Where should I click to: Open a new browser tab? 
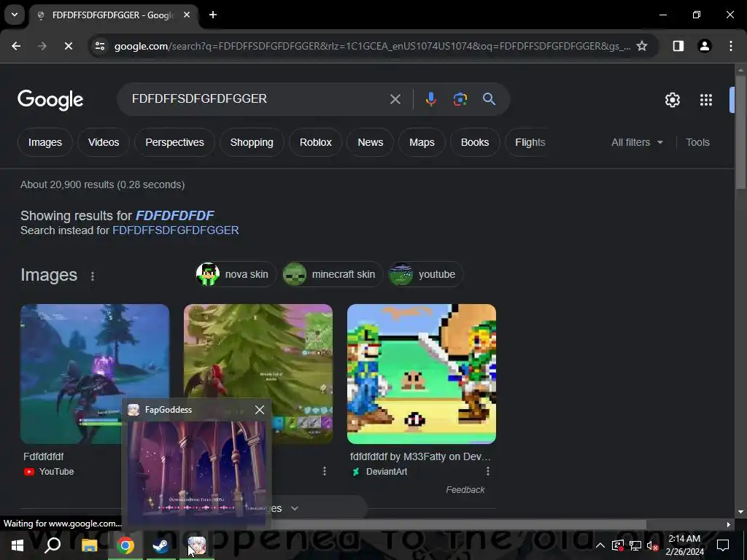pyautogui.click(x=213, y=15)
